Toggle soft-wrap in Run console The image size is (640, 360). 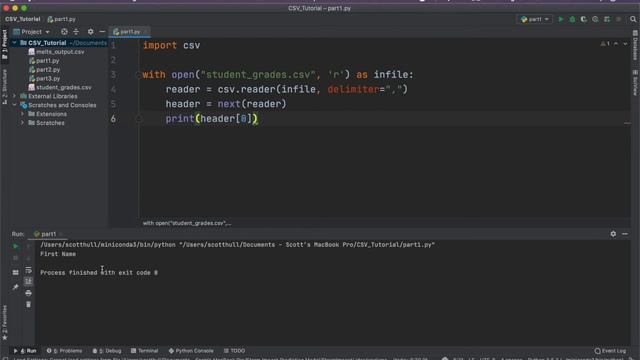pos(28,270)
